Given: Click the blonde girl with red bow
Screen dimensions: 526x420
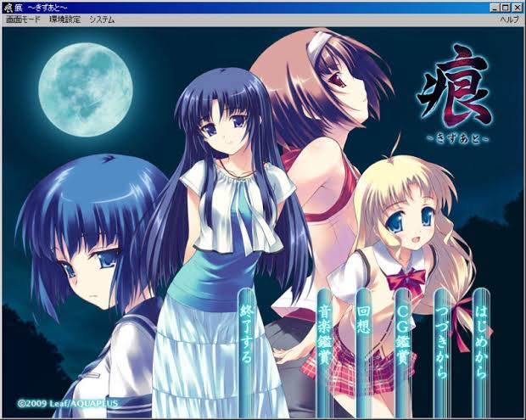Looking at the screenshot, I should point(403,221).
